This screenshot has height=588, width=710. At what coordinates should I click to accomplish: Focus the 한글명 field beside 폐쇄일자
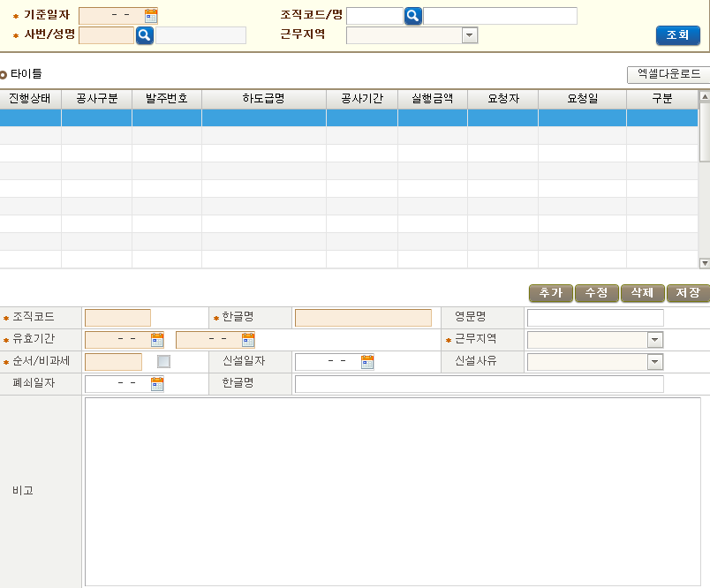click(479, 384)
